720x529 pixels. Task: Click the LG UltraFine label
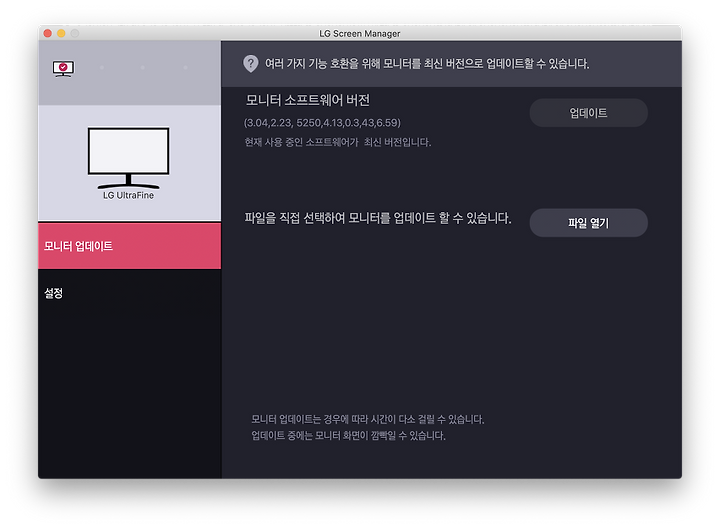coord(129,195)
